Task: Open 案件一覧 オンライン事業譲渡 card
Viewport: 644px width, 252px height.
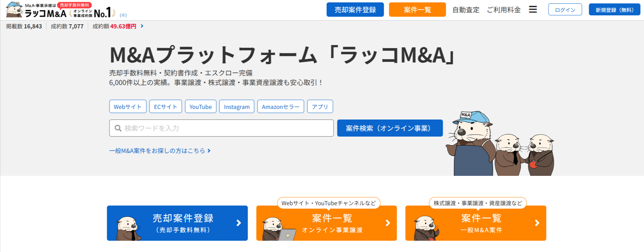Action: click(326, 223)
